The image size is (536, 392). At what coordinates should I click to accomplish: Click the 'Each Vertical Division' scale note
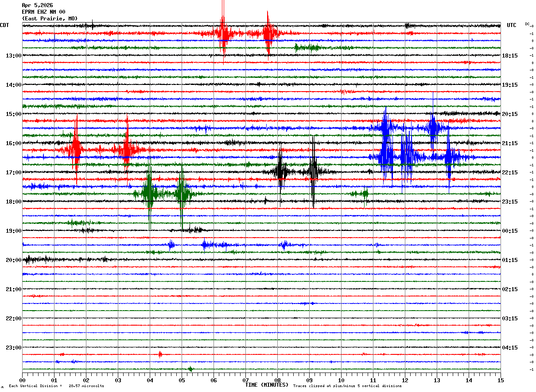click(56, 386)
